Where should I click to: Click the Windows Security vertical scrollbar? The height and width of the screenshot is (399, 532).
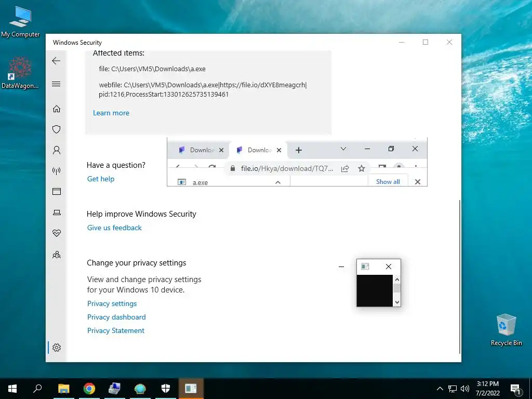pyautogui.click(x=460, y=276)
